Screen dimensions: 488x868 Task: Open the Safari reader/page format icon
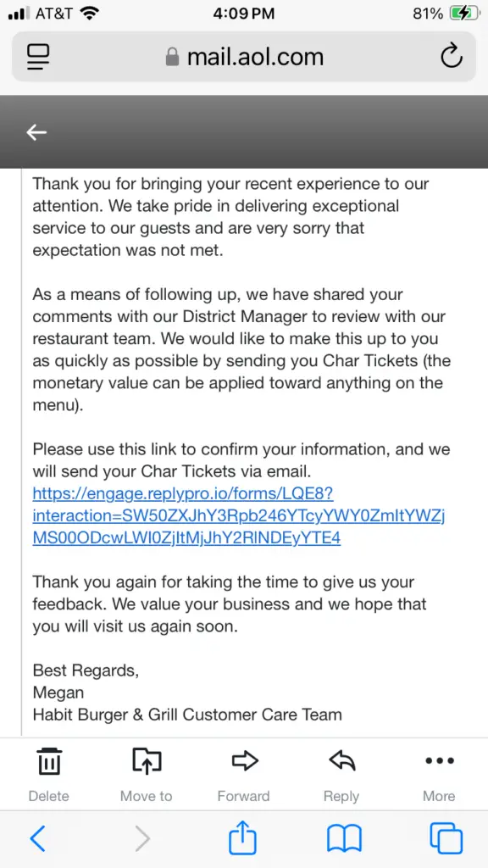click(x=37, y=57)
